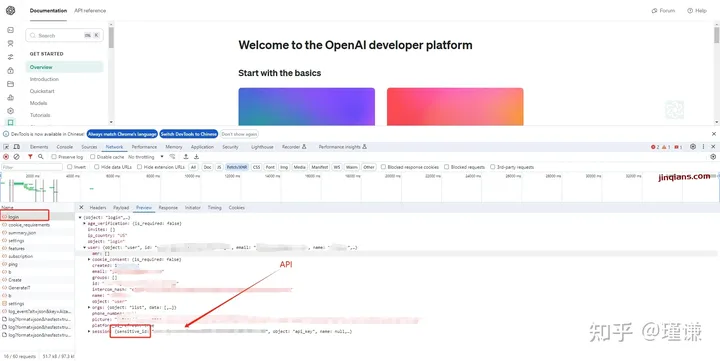Toggle the network filter funnel icon

30,157
